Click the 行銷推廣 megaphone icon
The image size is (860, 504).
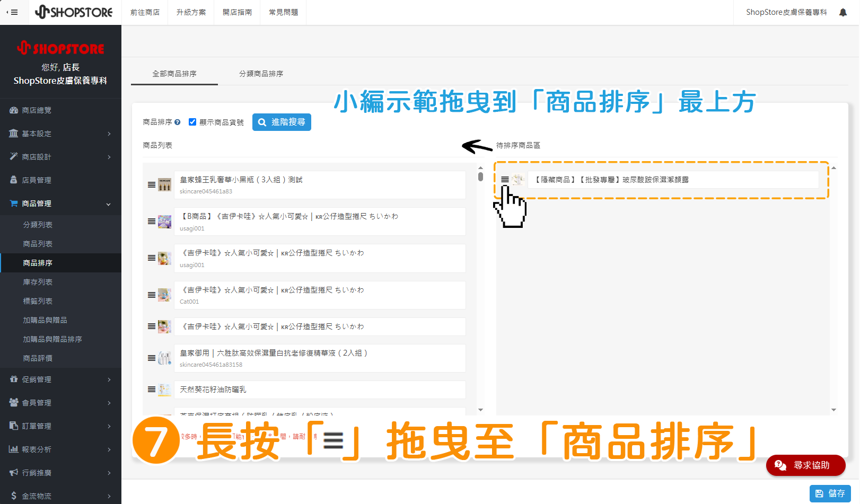tap(14, 473)
